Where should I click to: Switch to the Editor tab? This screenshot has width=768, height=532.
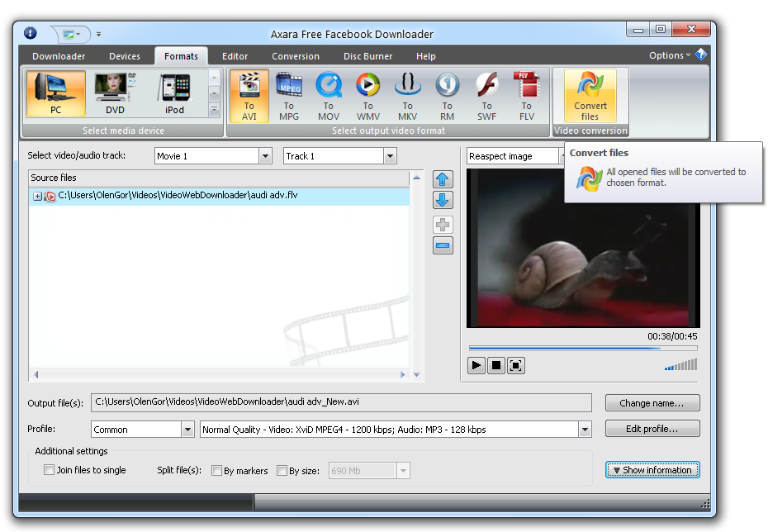[x=235, y=56]
